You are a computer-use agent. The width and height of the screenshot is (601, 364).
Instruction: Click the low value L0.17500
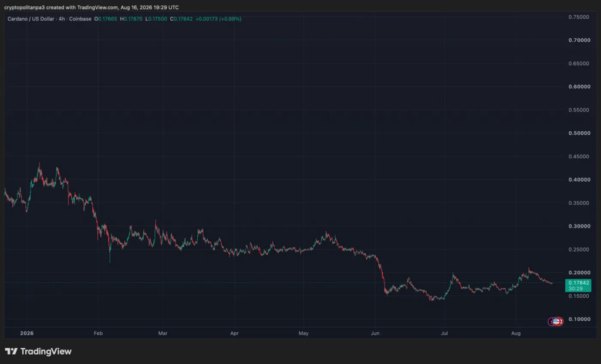click(156, 19)
